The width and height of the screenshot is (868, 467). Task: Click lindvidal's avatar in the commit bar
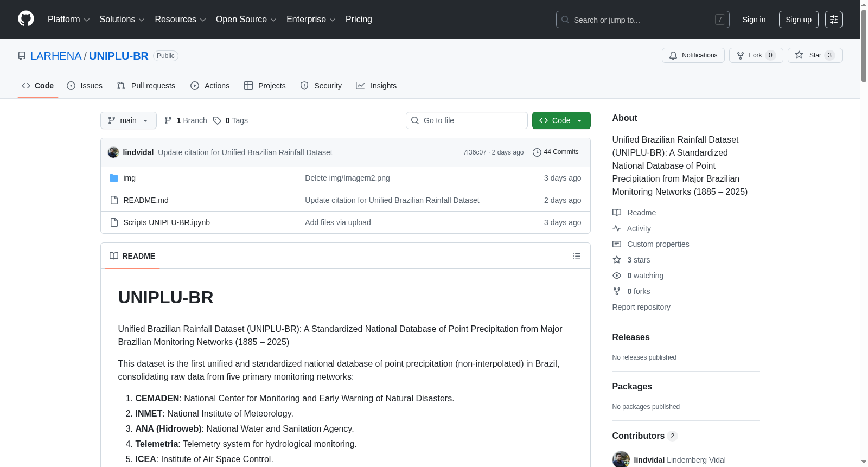113,152
